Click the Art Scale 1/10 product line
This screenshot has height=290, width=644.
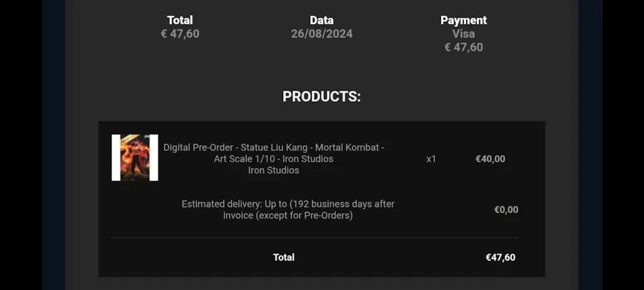click(274, 159)
